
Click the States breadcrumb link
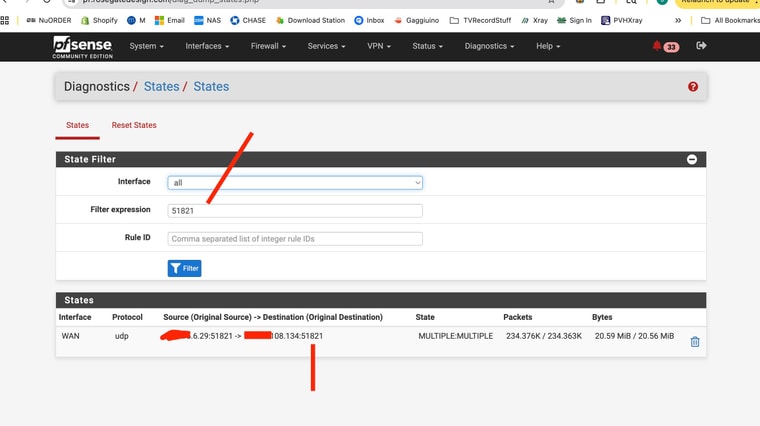[x=161, y=87]
